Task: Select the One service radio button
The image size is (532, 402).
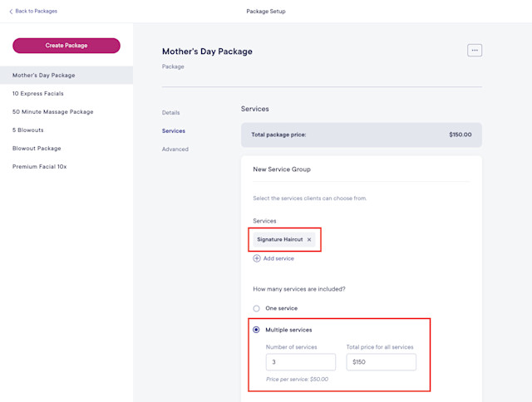Action: (x=257, y=308)
